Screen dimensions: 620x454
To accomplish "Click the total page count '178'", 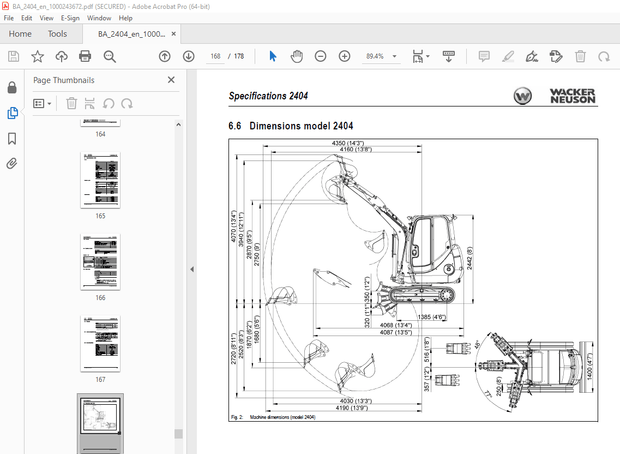I will [239, 57].
